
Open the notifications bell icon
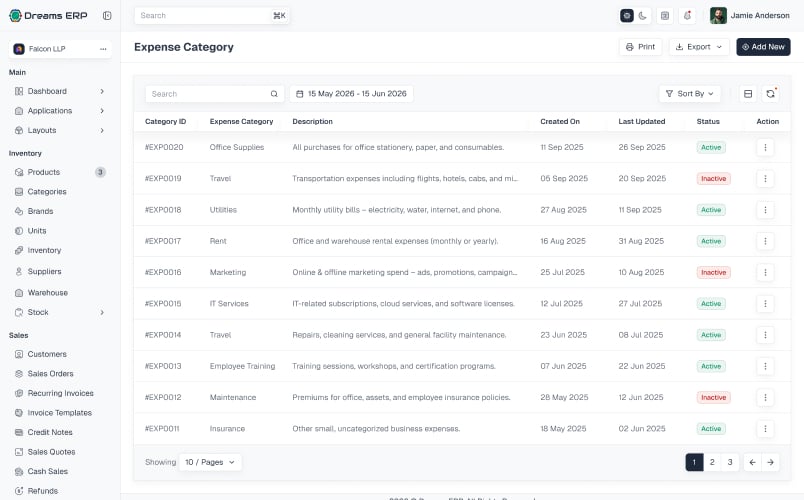[x=687, y=15]
